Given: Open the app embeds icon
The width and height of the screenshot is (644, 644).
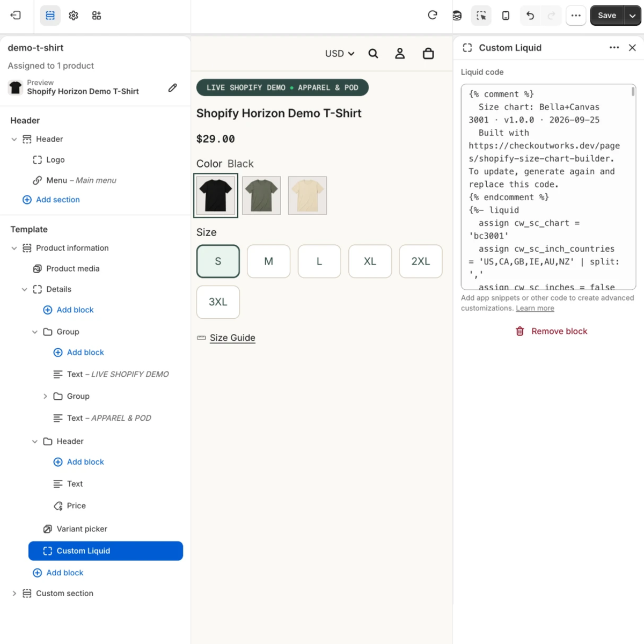Looking at the screenshot, I should (x=97, y=16).
